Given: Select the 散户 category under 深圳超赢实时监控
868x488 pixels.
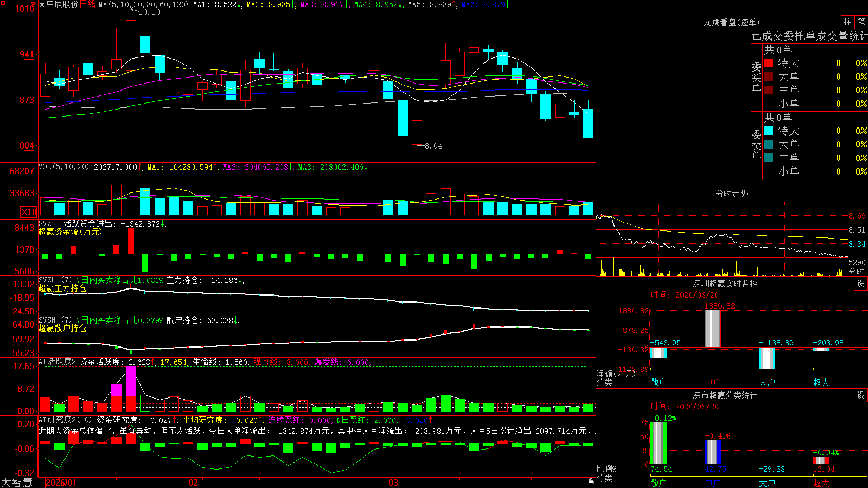Looking at the screenshot, I should coord(659,382).
